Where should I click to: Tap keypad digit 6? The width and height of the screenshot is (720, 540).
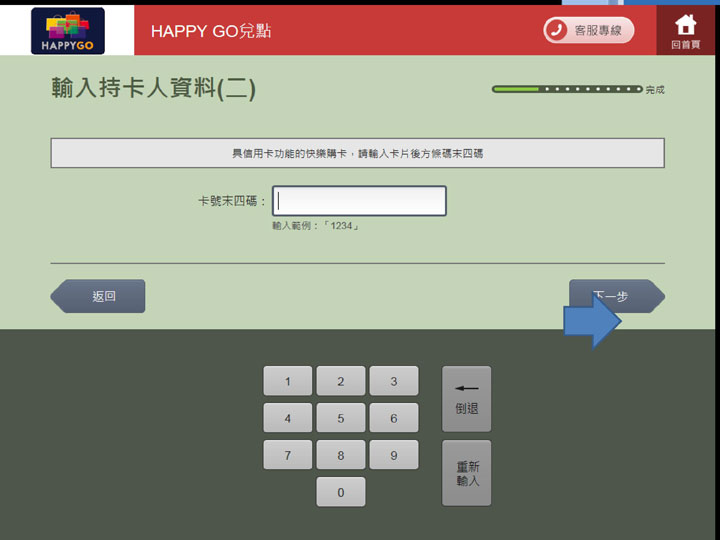[x=394, y=418]
